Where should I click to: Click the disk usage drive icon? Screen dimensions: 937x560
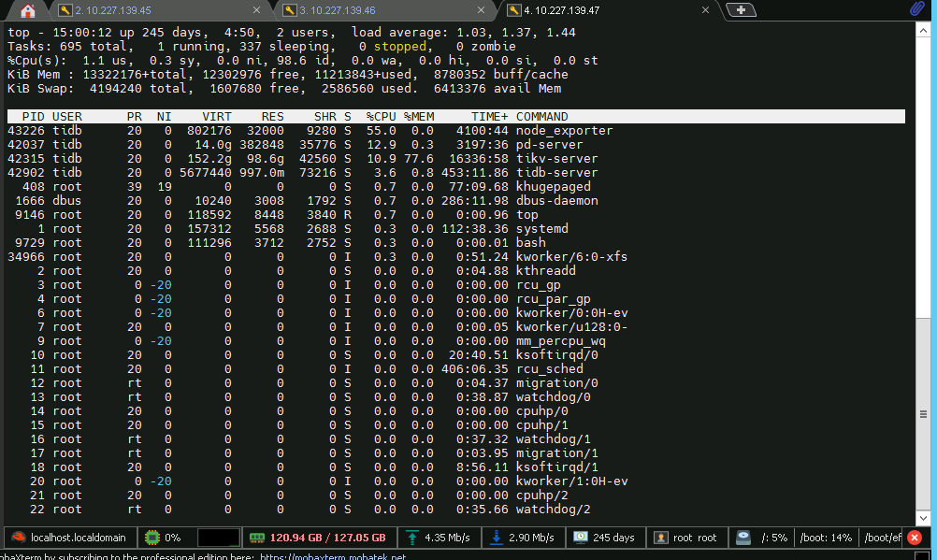[x=742, y=538]
